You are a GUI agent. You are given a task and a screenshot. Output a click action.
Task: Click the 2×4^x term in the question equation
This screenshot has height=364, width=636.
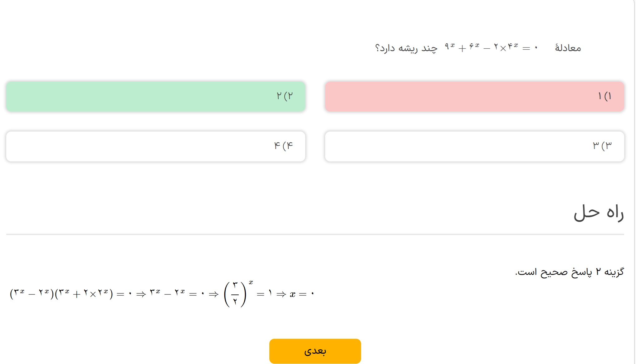pos(506,47)
